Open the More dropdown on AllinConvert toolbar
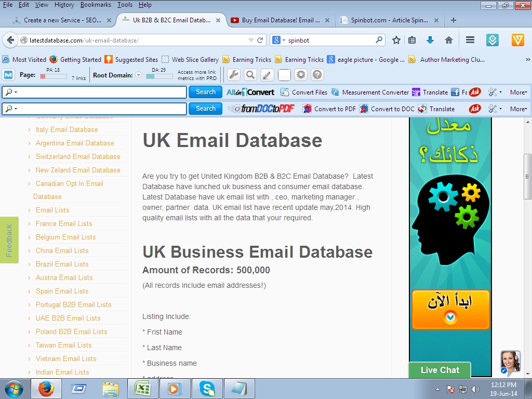Image resolution: width=532 pixels, height=399 pixels. click(518, 92)
